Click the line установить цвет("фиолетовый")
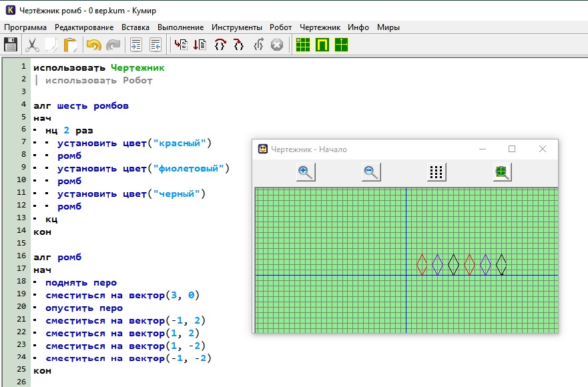This screenshot has width=588, height=387. pos(143,168)
